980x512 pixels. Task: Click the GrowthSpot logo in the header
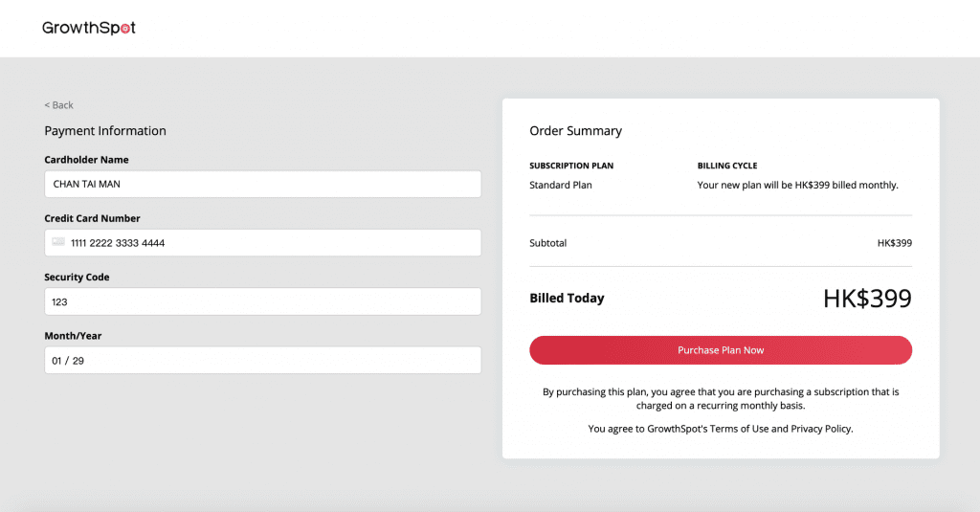click(x=89, y=28)
